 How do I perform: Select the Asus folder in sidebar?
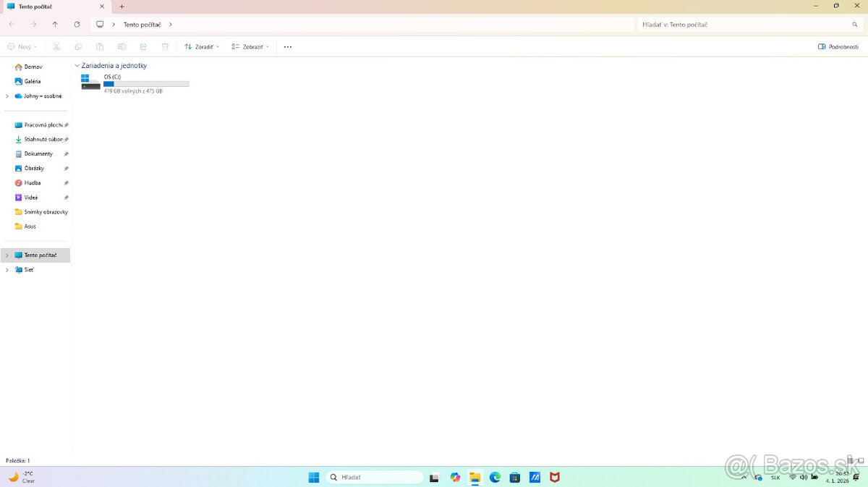pyautogui.click(x=30, y=226)
